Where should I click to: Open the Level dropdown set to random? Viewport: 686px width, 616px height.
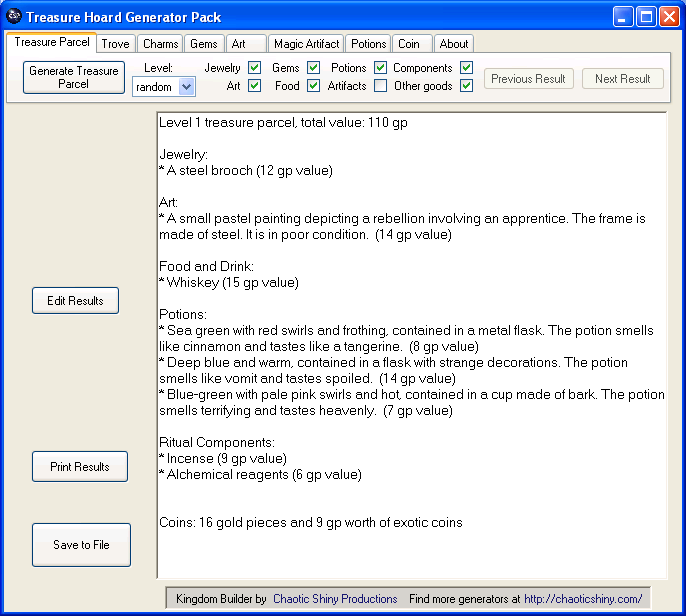click(x=164, y=87)
